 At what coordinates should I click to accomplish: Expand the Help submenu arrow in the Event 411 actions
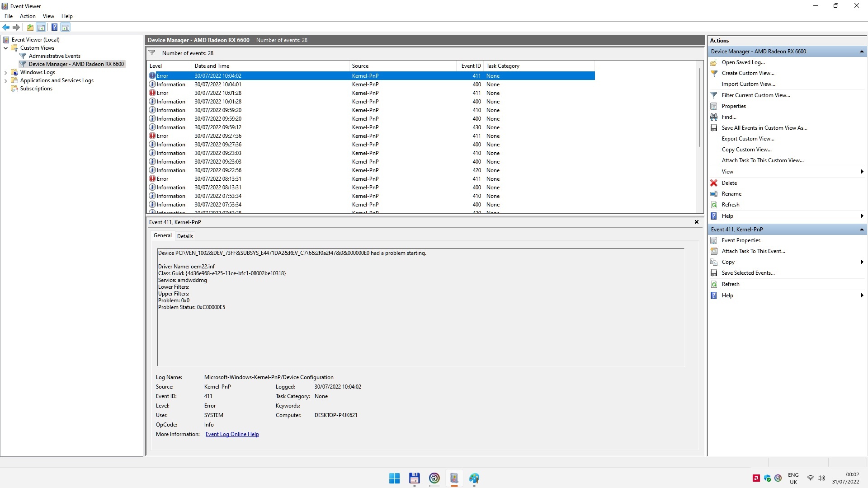[862, 296]
